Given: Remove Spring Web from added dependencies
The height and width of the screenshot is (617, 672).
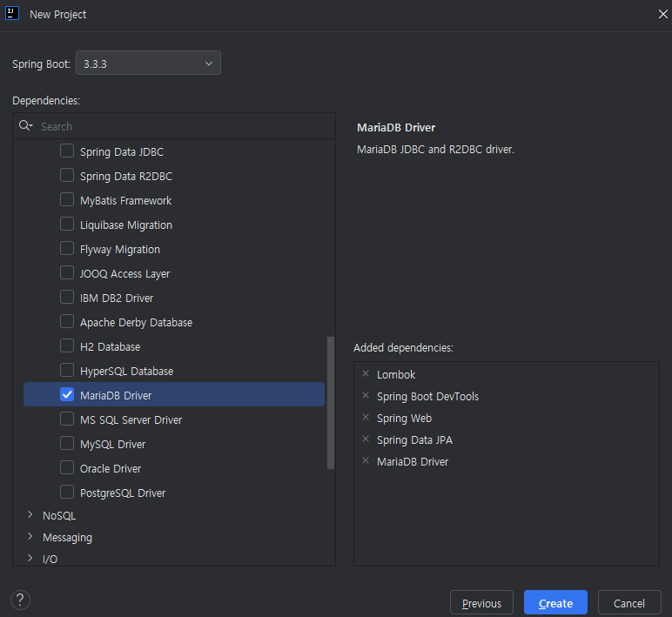Looking at the screenshot, I should click(x=366, y=418).
